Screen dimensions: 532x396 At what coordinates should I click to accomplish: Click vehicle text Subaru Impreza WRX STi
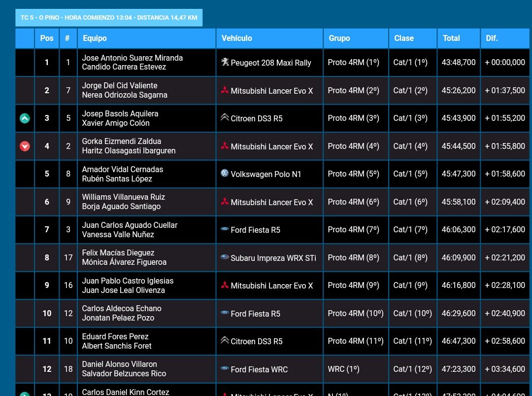coord(273,258)
